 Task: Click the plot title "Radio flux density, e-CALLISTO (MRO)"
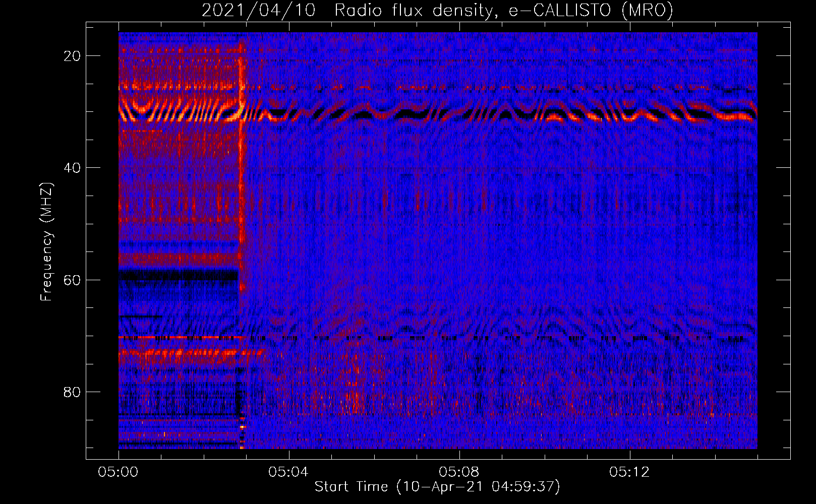[503, 11]
